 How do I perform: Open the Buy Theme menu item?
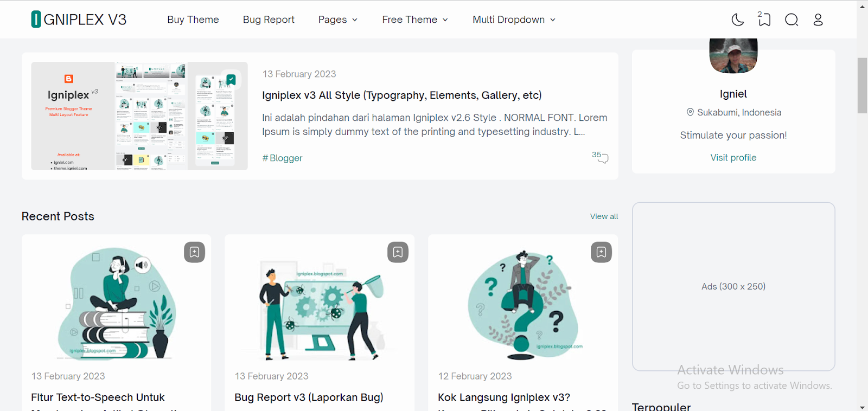(x=193, y=20)
